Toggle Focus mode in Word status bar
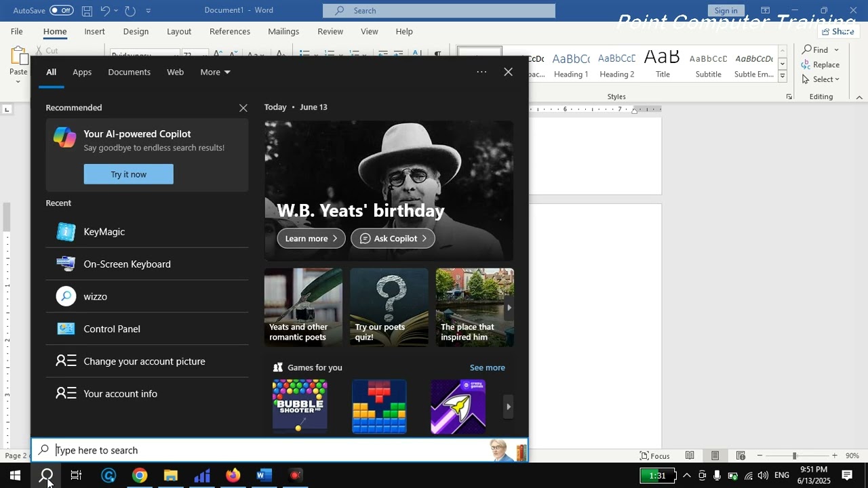This screenshot has height=488, width=868. point(655,455)
